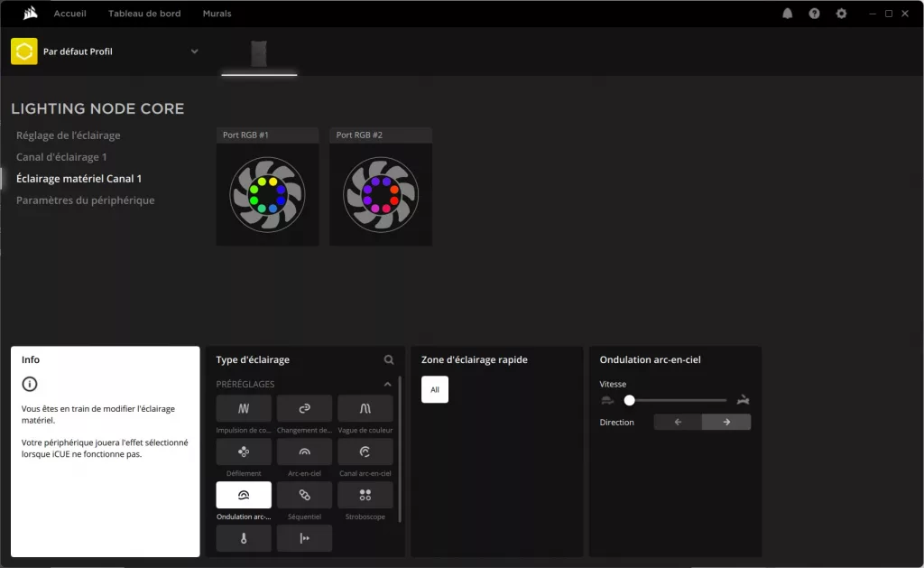
Task: Select the Ondulation arc-en-ciel preset
Action: pos(244,495)
